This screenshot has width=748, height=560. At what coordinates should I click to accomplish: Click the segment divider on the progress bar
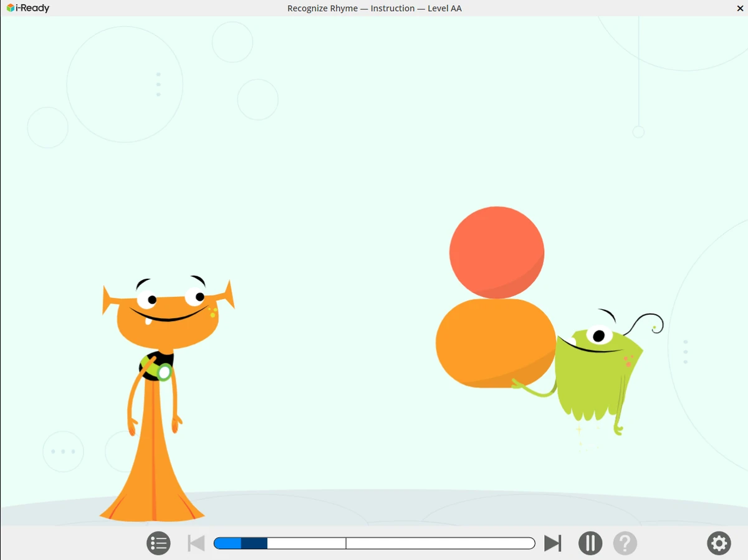[347, 543]
